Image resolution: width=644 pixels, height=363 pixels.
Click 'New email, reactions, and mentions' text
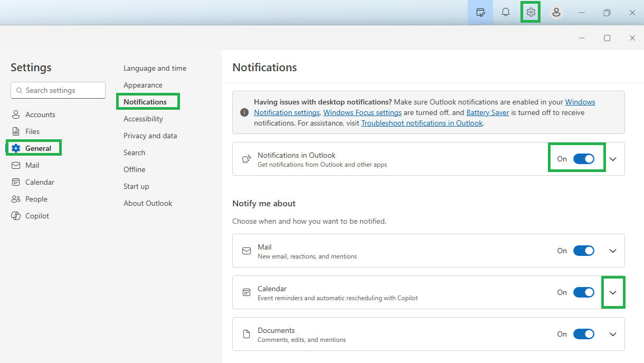pyautogui.click(x=307, y=256)
